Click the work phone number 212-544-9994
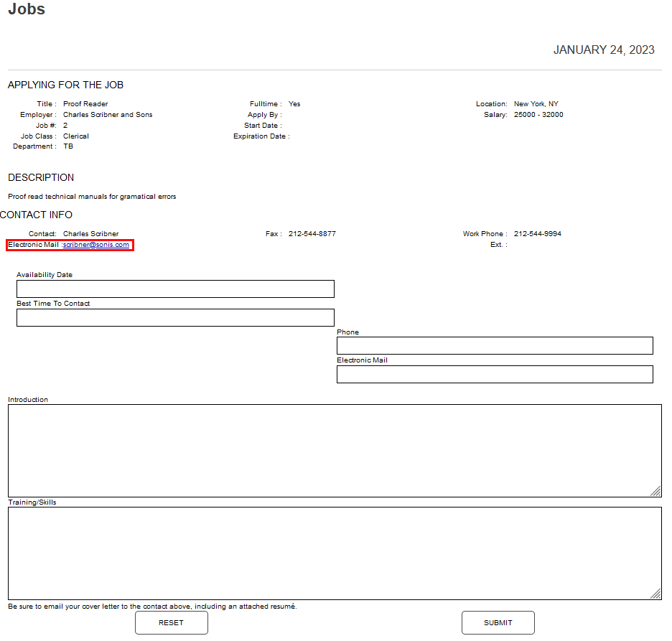The image size is (672, 641). [537, 233]
